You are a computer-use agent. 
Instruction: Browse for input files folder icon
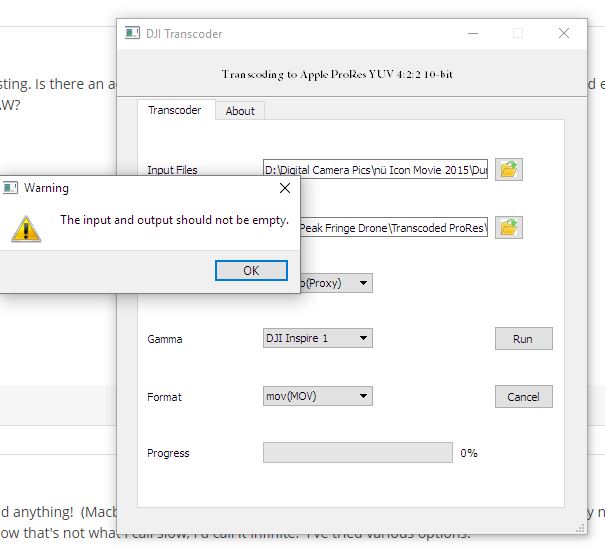pos(509,169)
